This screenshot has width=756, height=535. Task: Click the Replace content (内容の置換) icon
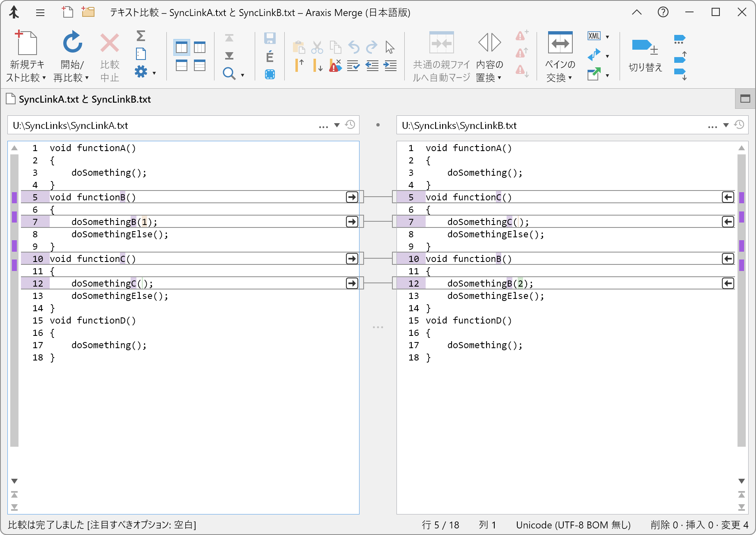(x=489, y=43)
